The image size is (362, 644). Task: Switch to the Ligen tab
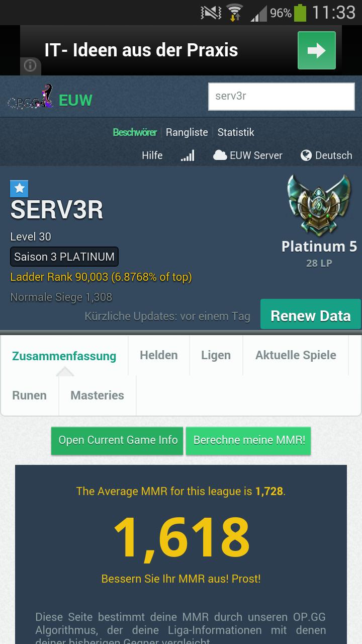pyautogui.click(x=216, y=355)
